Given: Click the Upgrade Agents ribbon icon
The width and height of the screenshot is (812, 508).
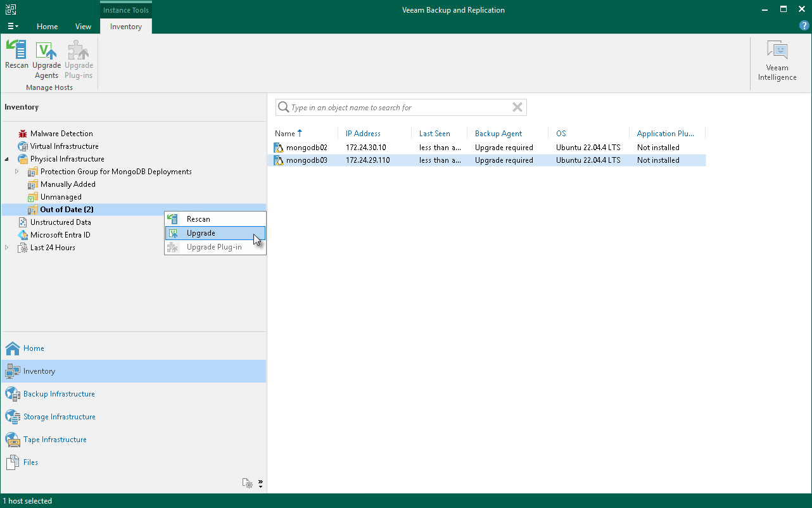Looking at the screenshot, I should coord(46,51).
